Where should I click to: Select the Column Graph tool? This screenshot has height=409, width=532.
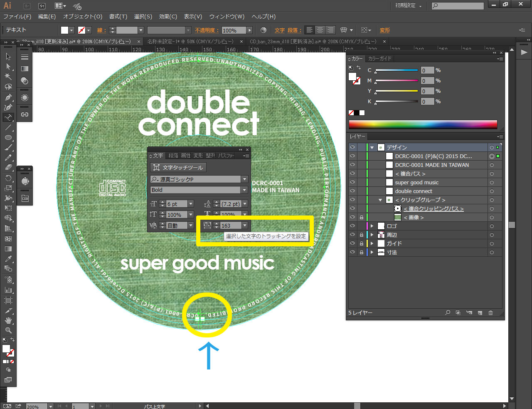click(x=8, y=290)
